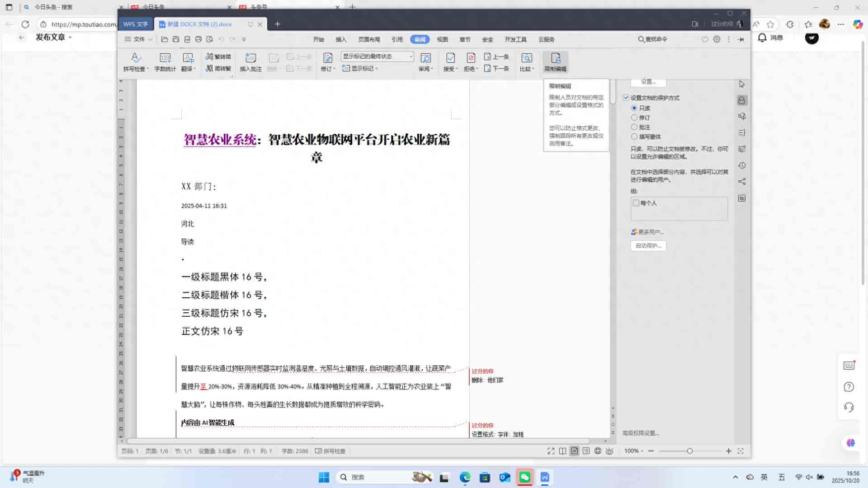Switch to reading layout view in status bar
The height and width of the screenshot is (488, 868).
pyautogui.click(x=562, y=451)
